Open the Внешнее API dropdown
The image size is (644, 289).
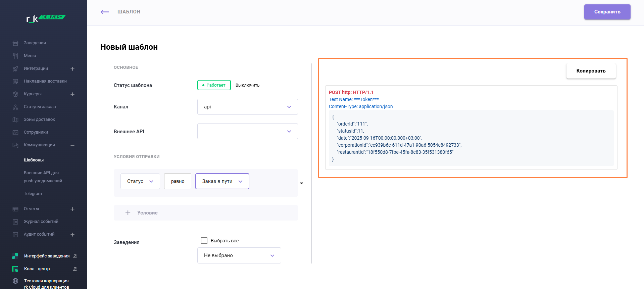tap(247, 131)
